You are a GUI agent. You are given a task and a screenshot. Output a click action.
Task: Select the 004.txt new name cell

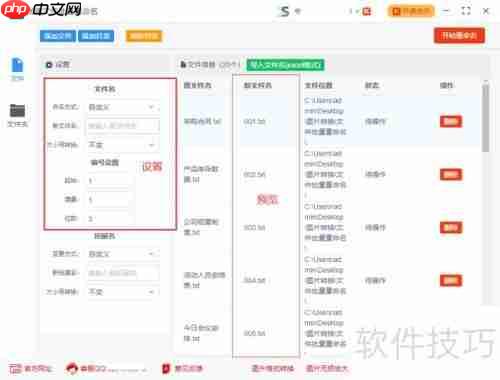pos(254,281)
